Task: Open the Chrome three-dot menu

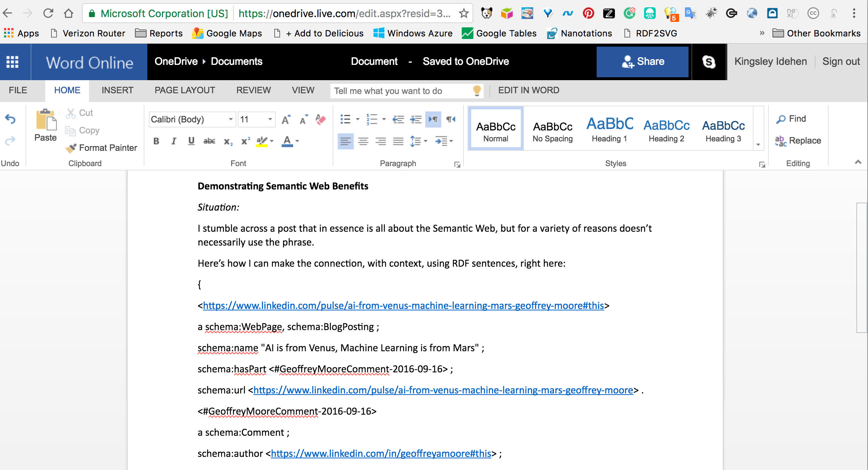Action: point(854,13)
